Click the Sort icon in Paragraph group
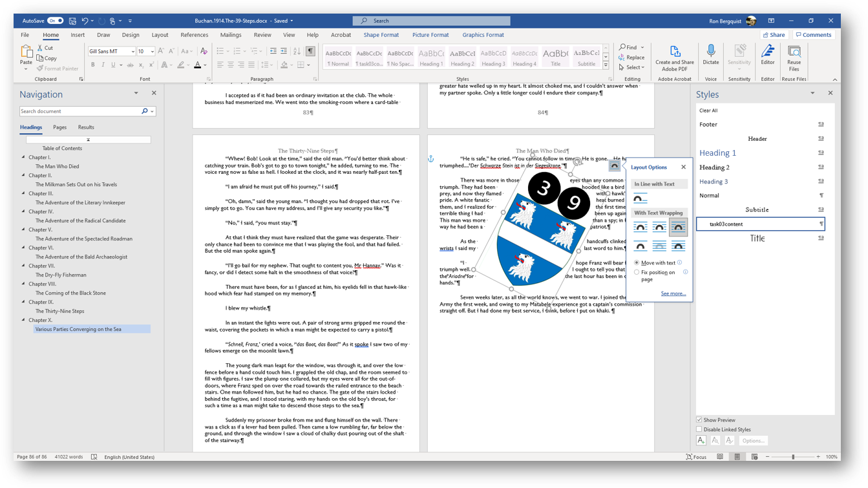868x488 pixels. tap(297, 51)
